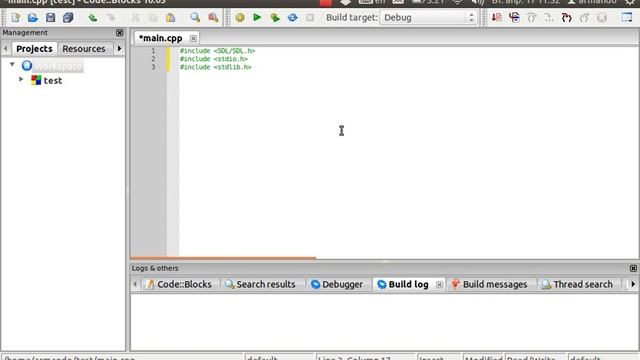Open the Build messages tab
Viewport: 640px width, 360px height.
(489, 284)
